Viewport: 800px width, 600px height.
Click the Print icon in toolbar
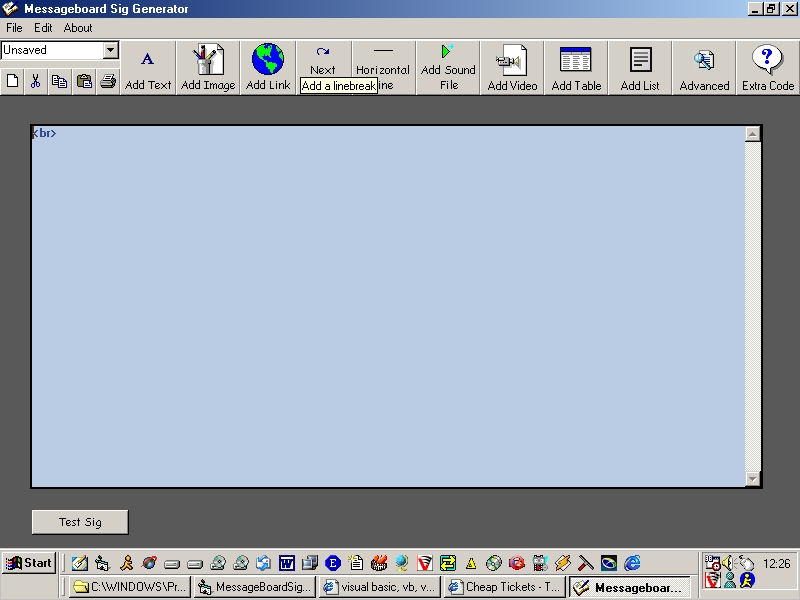click(x=108, y=81)
